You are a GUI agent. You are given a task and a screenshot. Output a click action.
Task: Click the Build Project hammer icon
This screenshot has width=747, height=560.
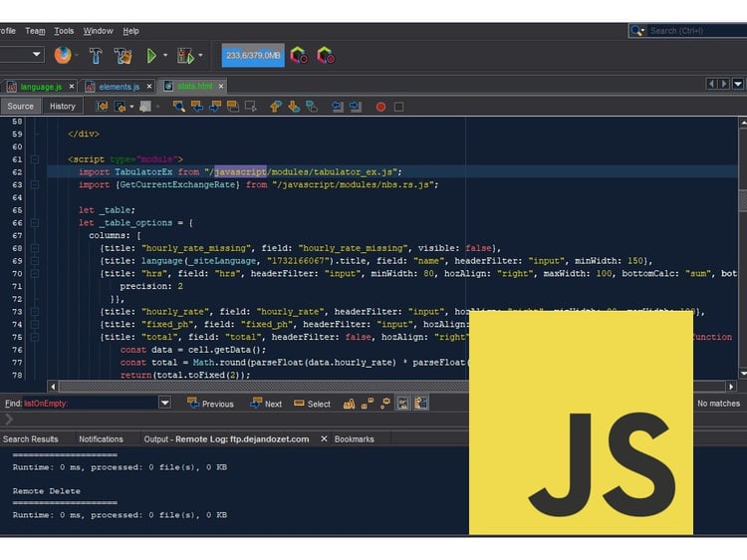tap(96, 56)
